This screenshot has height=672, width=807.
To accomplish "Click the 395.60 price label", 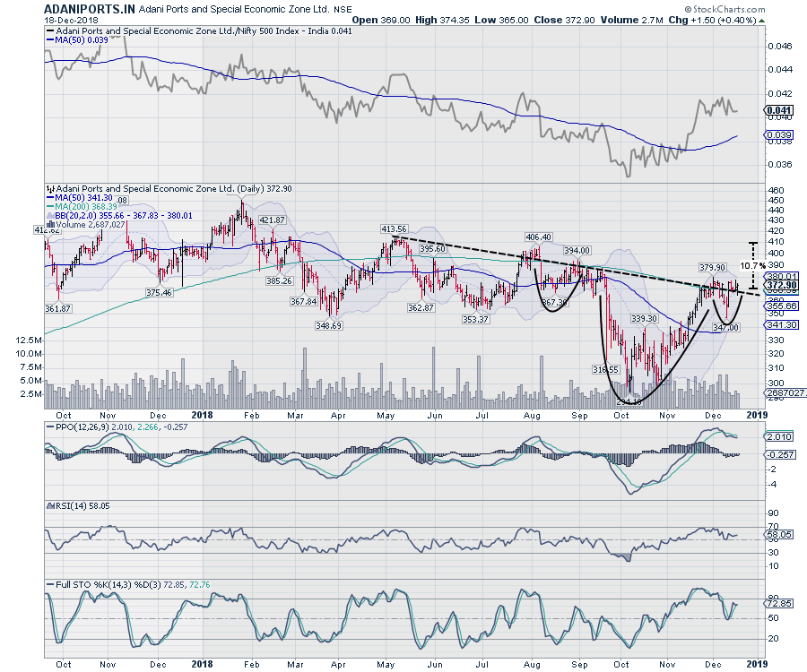I will coord(432,248).
